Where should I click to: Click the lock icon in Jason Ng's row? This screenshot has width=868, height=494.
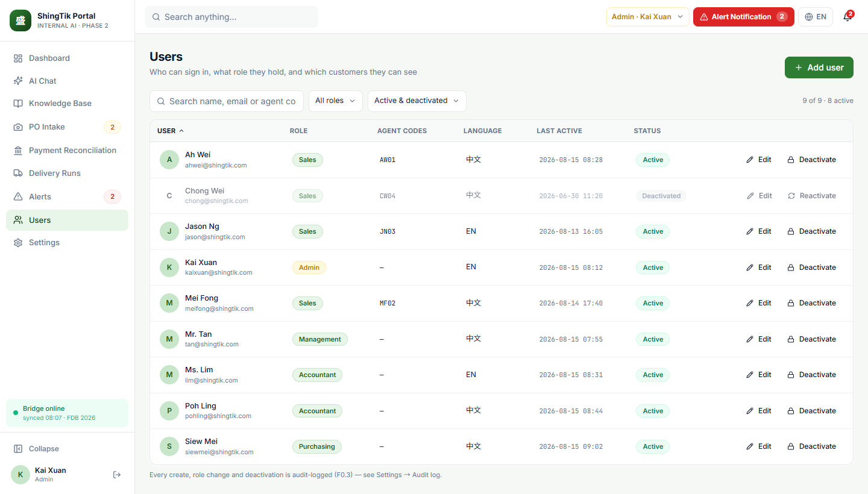tap(791, 231)
